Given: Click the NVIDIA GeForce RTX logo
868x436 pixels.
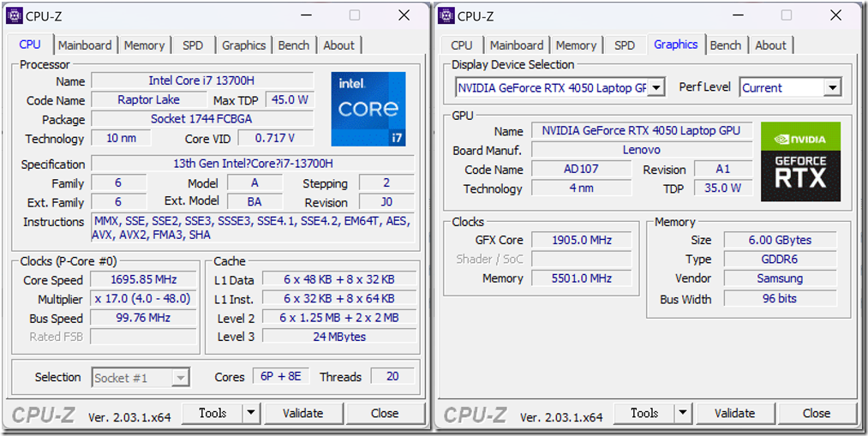Looking at the screenshot, I should 800,162.
